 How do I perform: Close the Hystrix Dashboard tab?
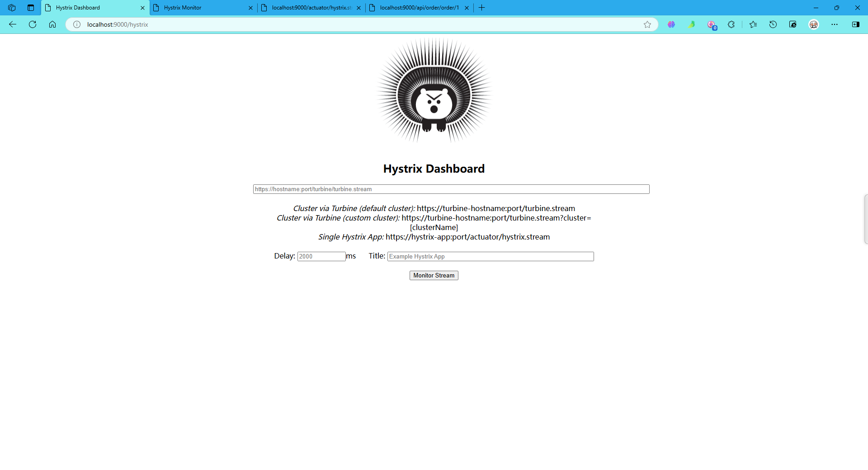(x=142, y=8)
